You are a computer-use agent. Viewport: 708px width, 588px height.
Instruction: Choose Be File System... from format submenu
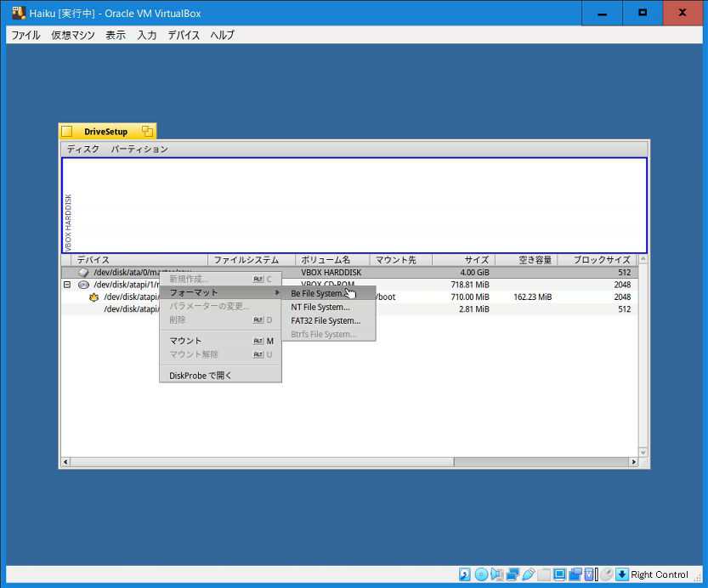click(328, 293)
